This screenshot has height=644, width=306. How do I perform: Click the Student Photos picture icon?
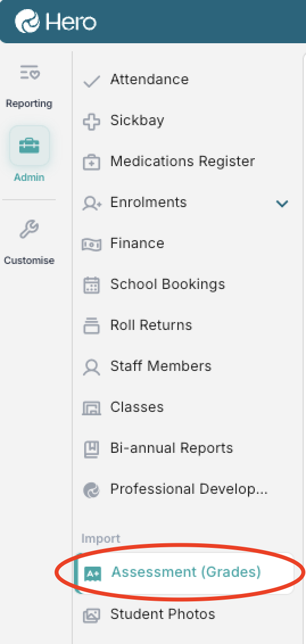point(92,615)
